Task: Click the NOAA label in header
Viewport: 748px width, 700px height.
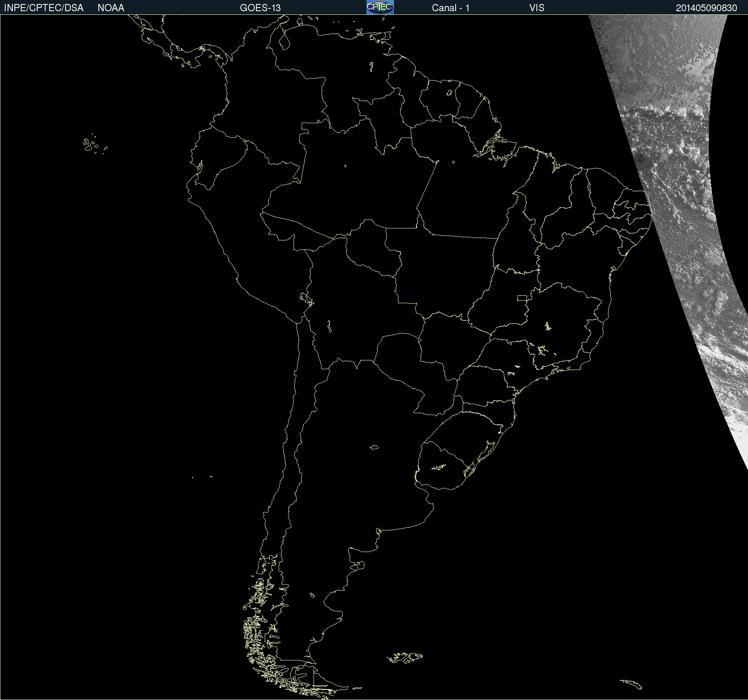Action: coord(111,8)
